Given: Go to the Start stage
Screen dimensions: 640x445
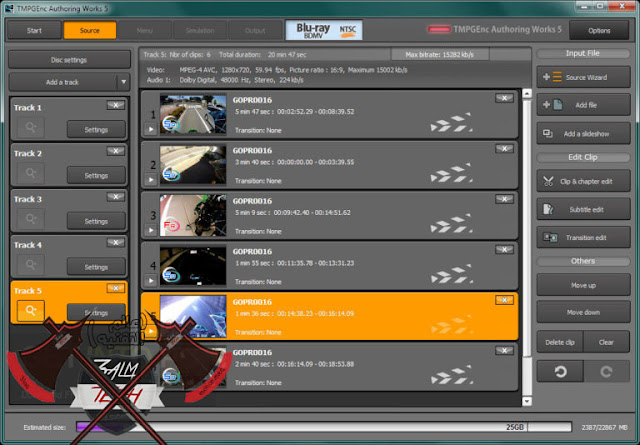Looking at the screenshot, I should (x=34, y=30).
